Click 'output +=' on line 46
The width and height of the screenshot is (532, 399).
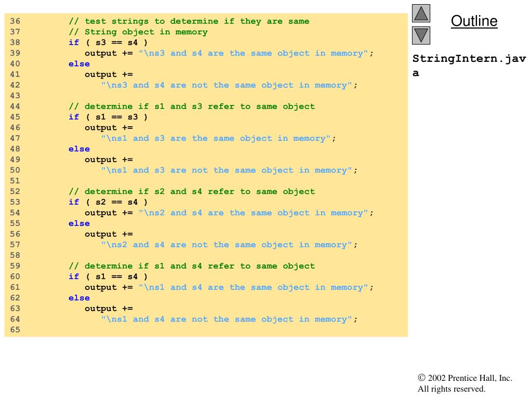tap(109, 128)
